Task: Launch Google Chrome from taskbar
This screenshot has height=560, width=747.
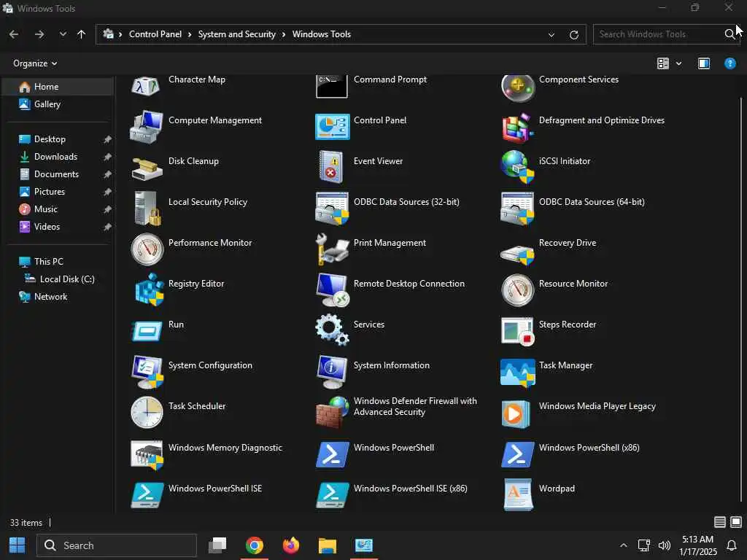Action: [x=255, y=545]
